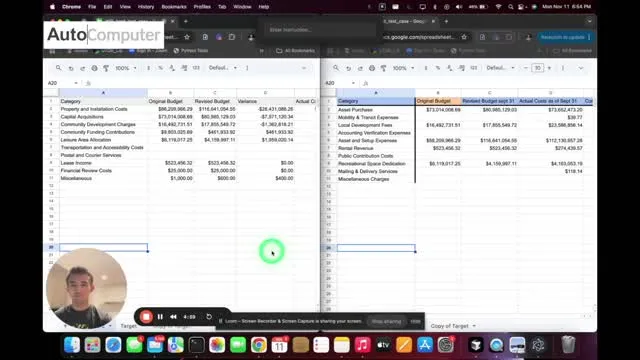Click the font size field showing 10

[x=538, y=68]
